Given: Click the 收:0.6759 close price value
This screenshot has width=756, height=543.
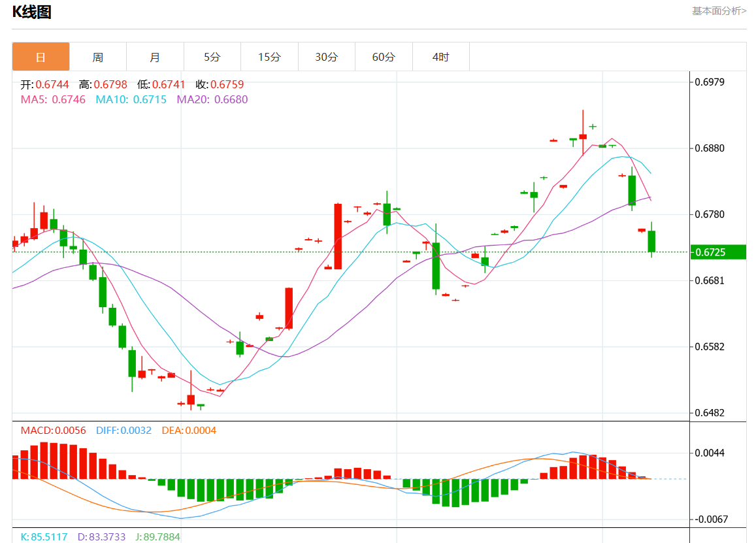Looking at the screenshot, I should [x=220, y=84].
